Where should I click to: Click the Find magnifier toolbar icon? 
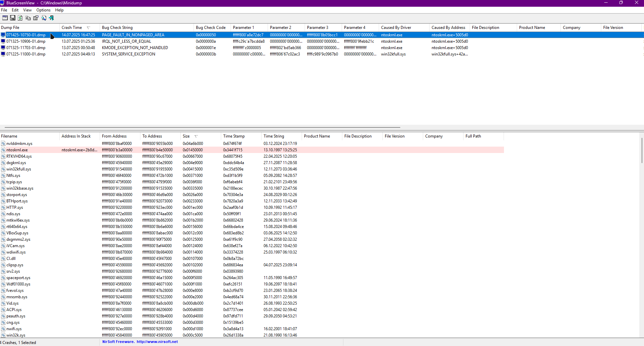pyautogui.click(x=44, y=18)
